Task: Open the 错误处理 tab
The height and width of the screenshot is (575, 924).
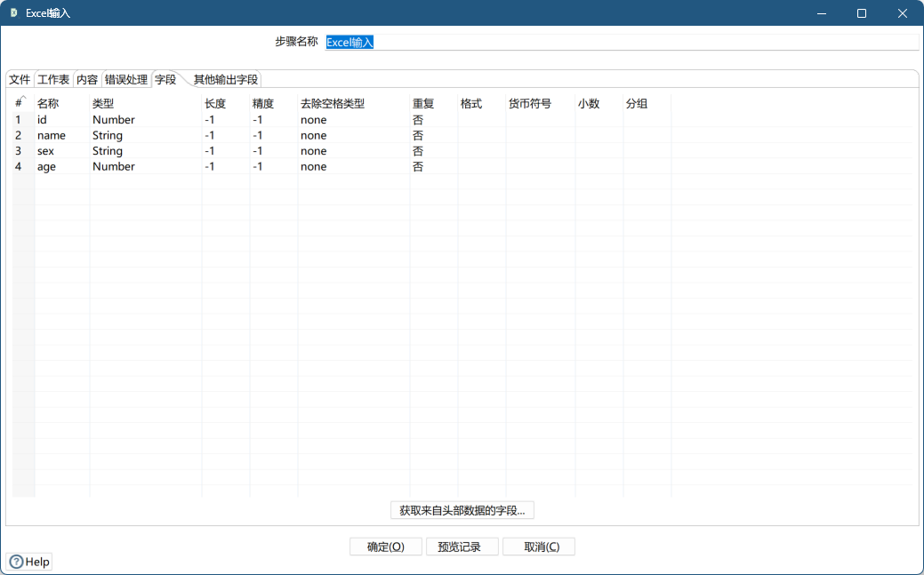Action: click(125, 78)
